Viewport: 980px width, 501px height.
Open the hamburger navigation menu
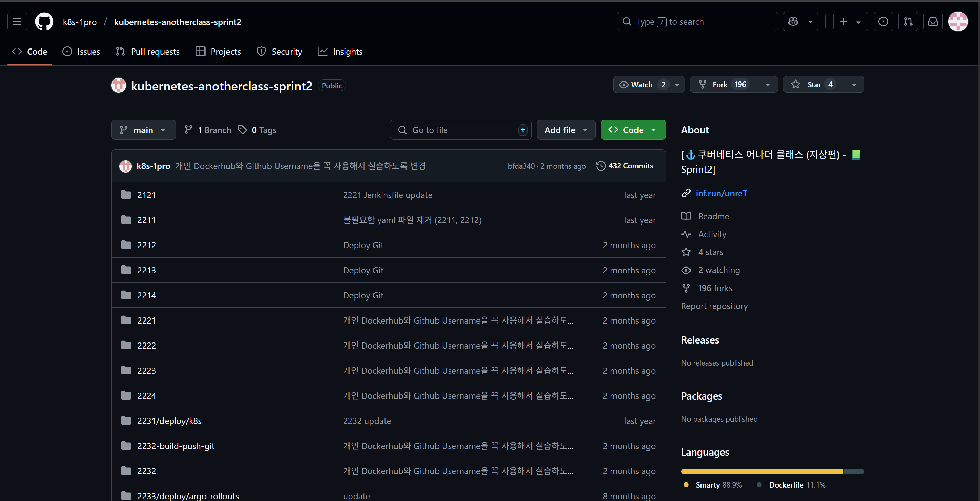17,22
